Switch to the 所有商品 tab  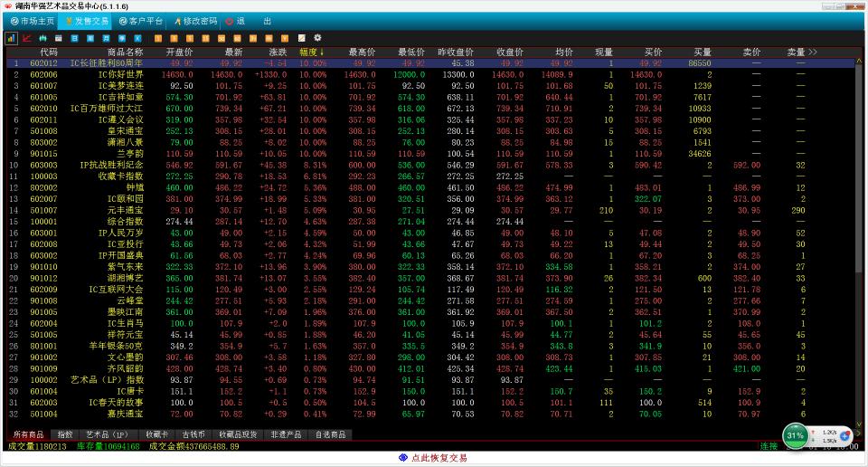coord(28,434)
